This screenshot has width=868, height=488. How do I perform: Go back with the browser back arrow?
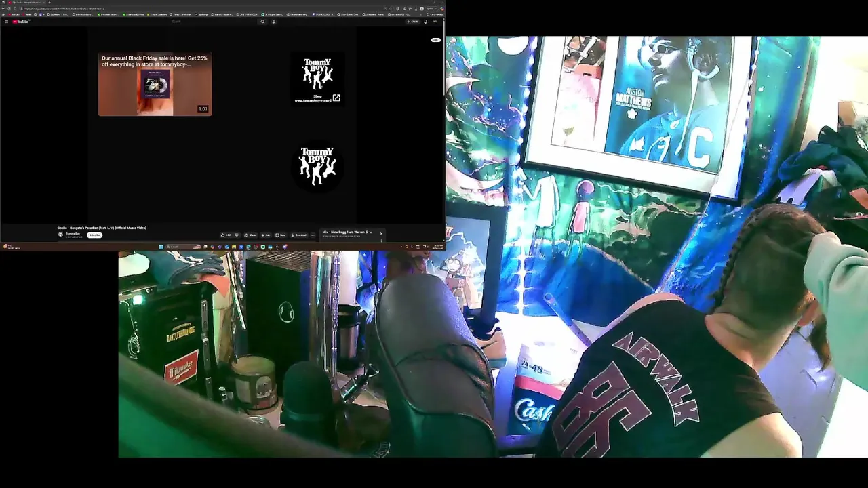[x=3, y=9]
